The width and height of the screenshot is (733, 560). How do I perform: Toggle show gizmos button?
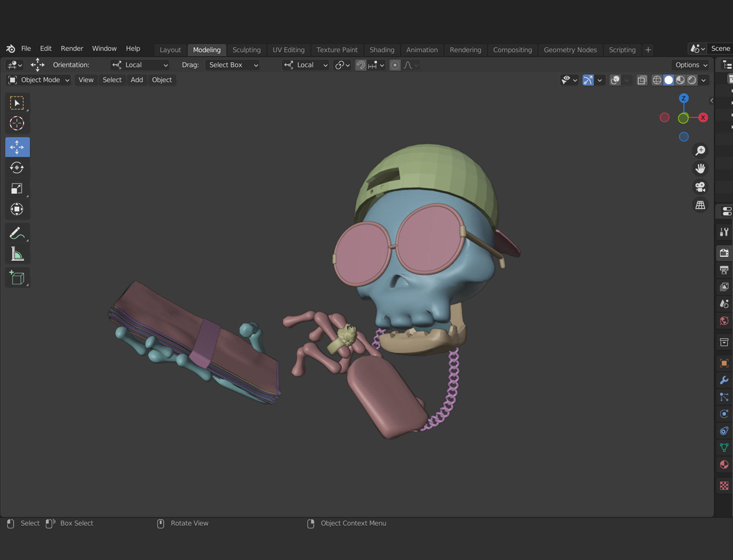point(588,80)
